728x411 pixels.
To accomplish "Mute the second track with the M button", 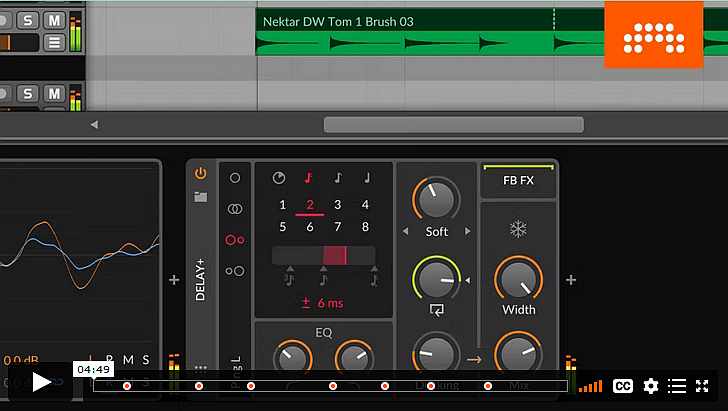I will [x=54, y=94].
